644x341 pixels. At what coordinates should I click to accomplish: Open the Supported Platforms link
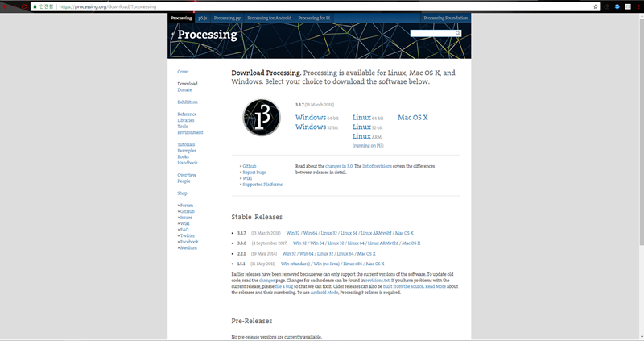(262, 185)
